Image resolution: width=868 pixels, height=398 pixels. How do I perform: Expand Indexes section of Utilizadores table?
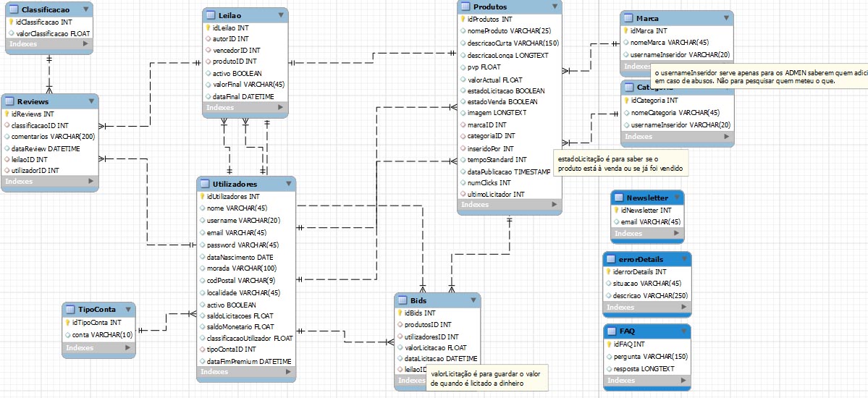point(288,372)
